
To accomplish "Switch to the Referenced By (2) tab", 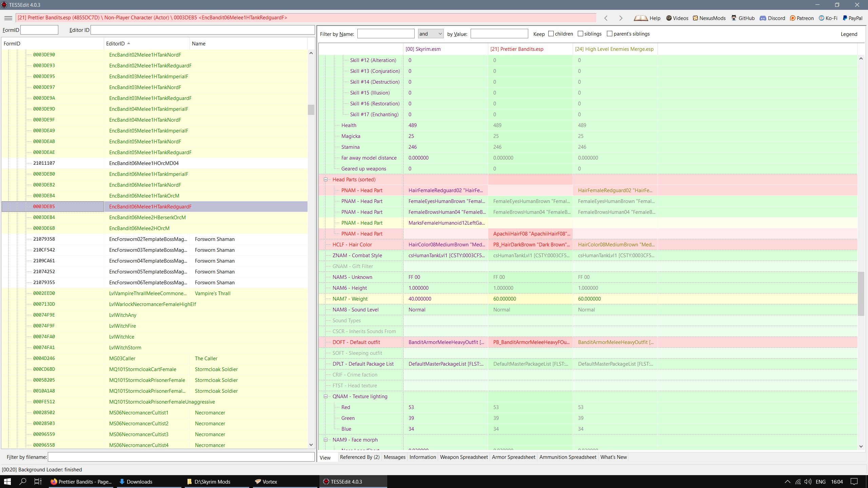I will (360, 457).
